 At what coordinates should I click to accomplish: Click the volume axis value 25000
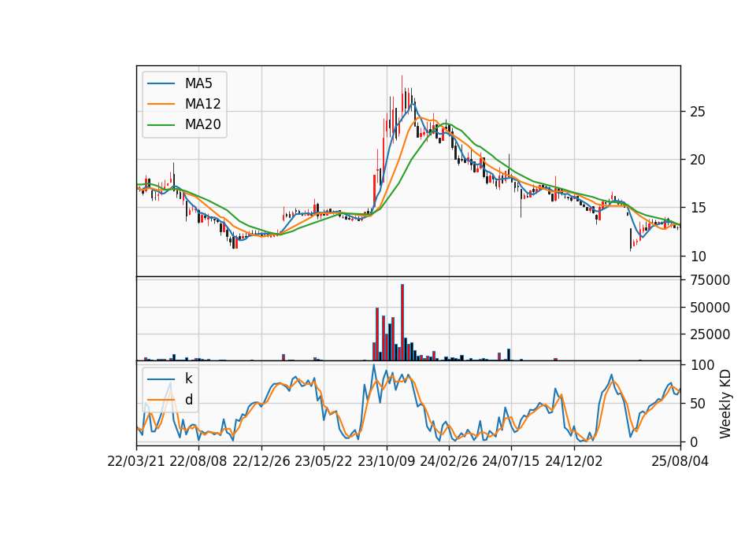(710, 334)
